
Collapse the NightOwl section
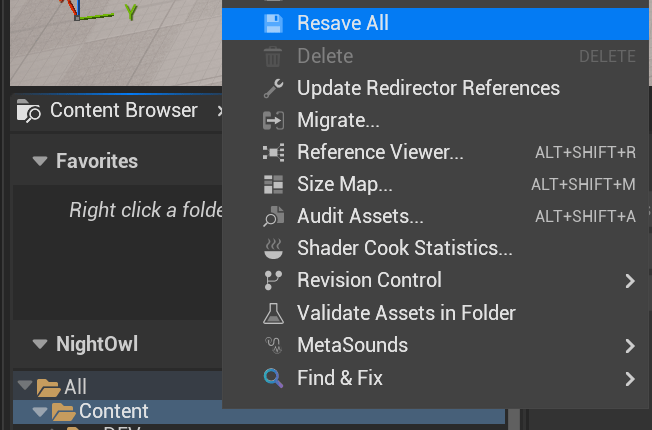(40, 345)
